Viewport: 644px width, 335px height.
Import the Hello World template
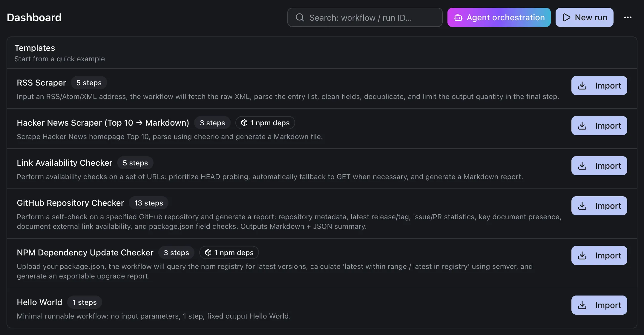point(599,305)
